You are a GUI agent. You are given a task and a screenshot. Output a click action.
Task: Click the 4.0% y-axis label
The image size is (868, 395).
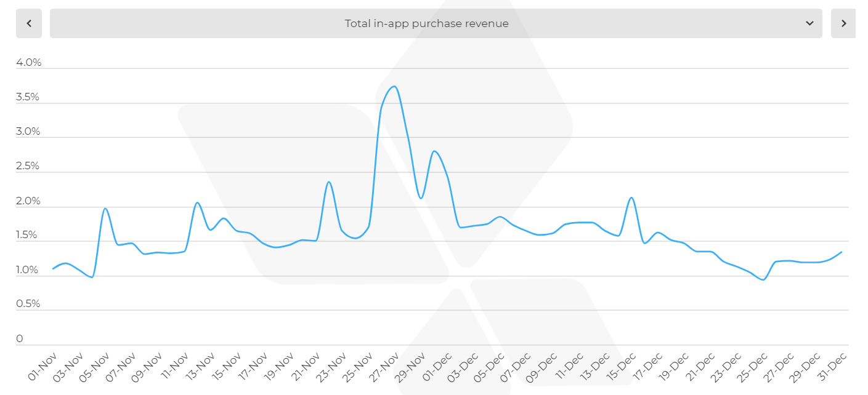tap(28, 63)
